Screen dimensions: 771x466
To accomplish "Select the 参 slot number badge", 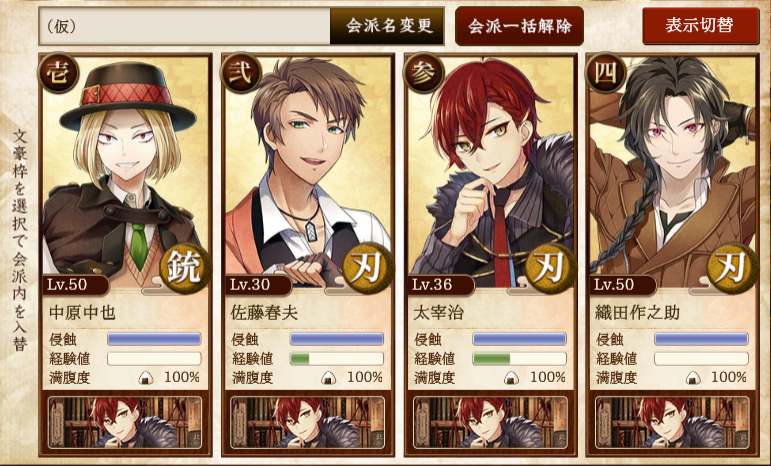I will point(423,73).
